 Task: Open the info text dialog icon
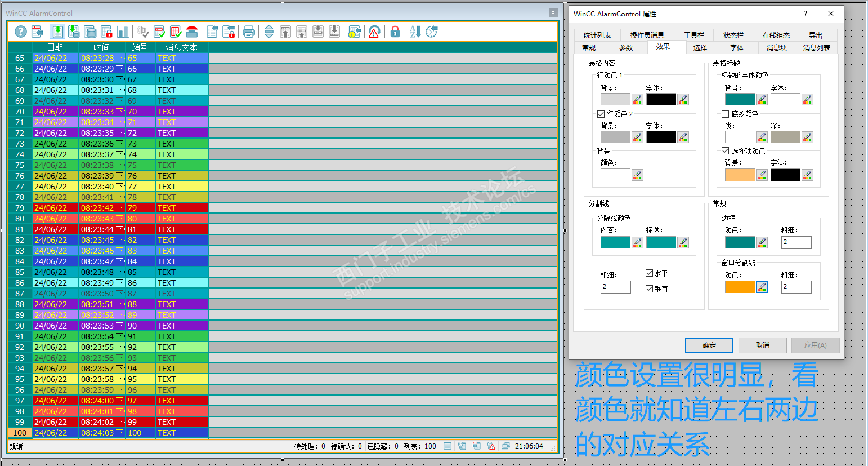pyautogui.click(x=355, y=32)
